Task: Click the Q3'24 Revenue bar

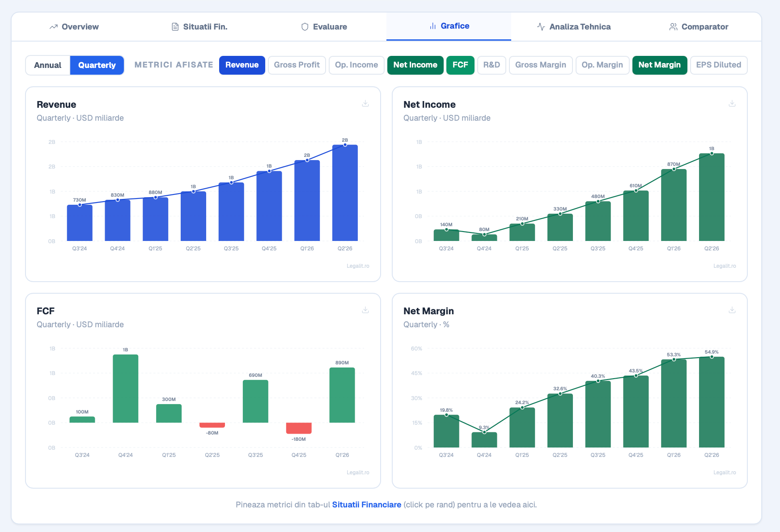Action: click(80, 223)
